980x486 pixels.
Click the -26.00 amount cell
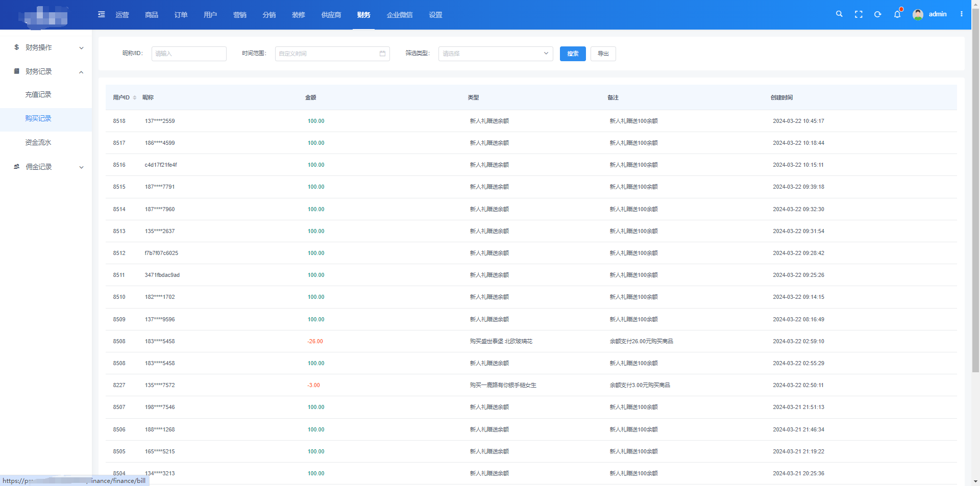click(x=315, y=341)
